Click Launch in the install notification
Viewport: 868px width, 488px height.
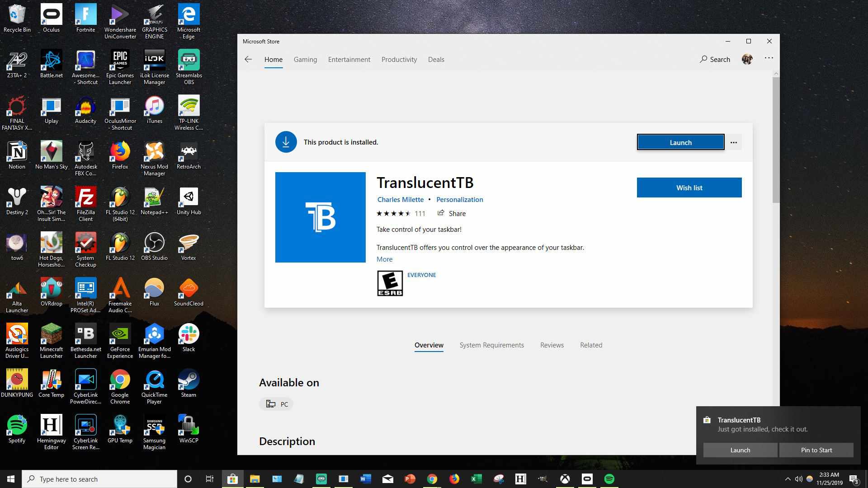point(740,450)
